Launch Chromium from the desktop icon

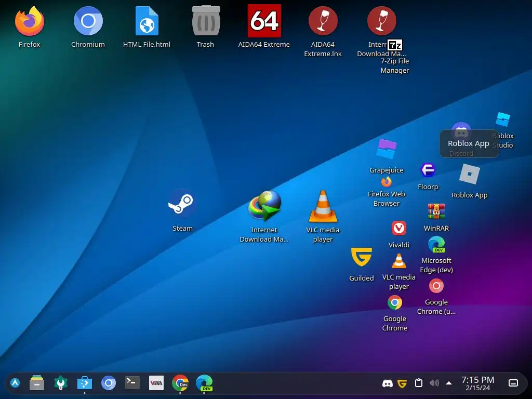pos(88,21)
